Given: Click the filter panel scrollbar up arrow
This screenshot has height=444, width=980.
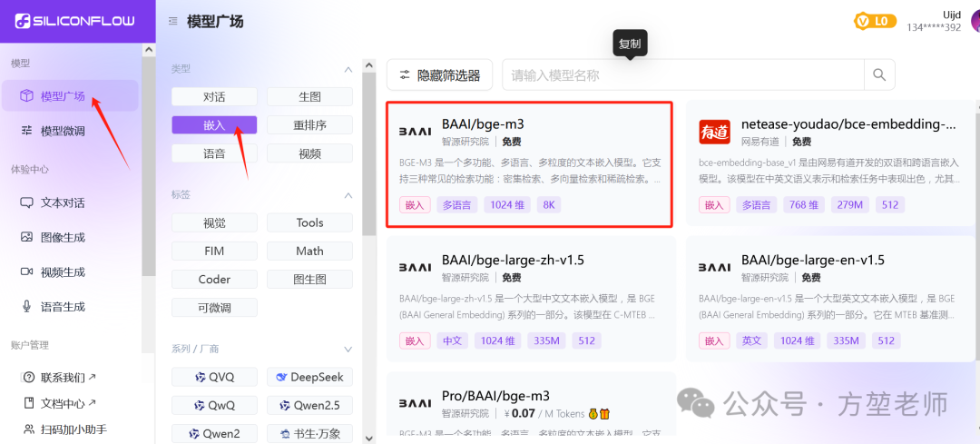Looking at the screenshot, I should point(368,65).
